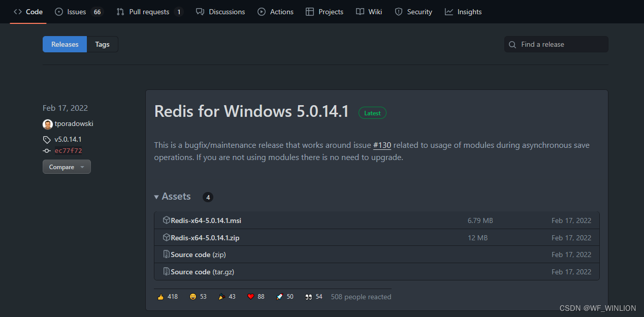Switch to Tags view
The width and height of the screenshot is (644, 317).
[x=102, y=44]
